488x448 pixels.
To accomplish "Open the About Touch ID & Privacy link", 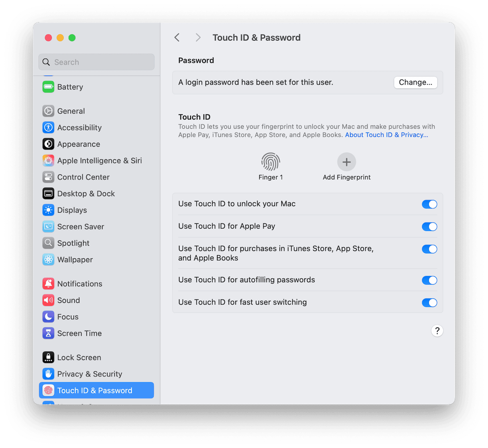I will tap(386, 135).
